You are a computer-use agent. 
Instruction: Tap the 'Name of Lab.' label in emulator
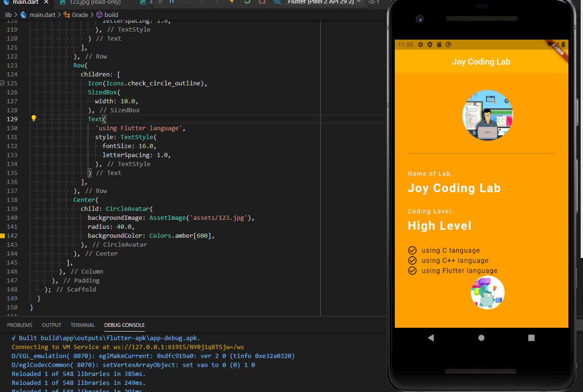pyautogui.click(x=430, y=174)
